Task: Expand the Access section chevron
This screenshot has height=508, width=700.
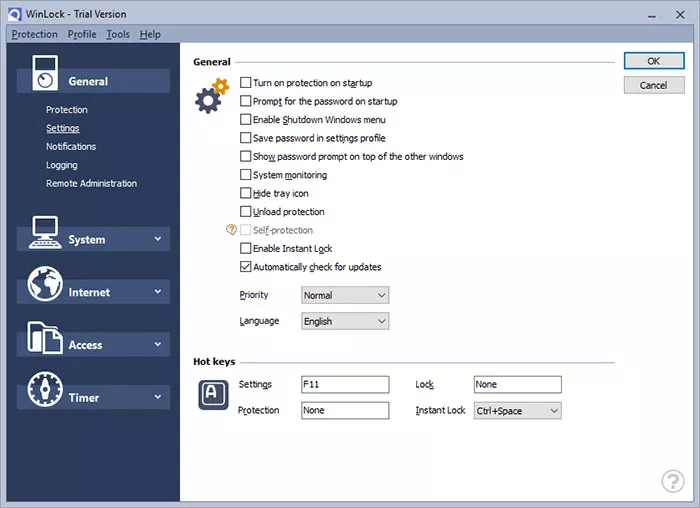Action: pyautogui.click(x=158, y=344)
